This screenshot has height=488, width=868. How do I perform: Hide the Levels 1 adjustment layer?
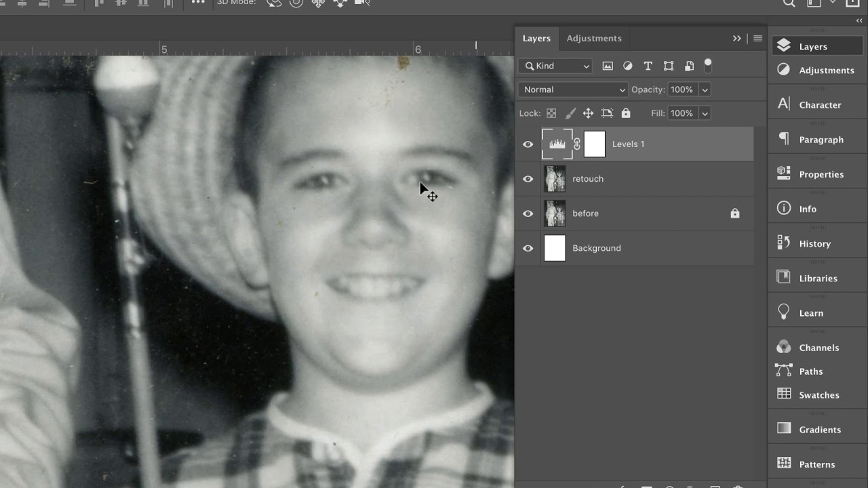(x=528, y=144)
